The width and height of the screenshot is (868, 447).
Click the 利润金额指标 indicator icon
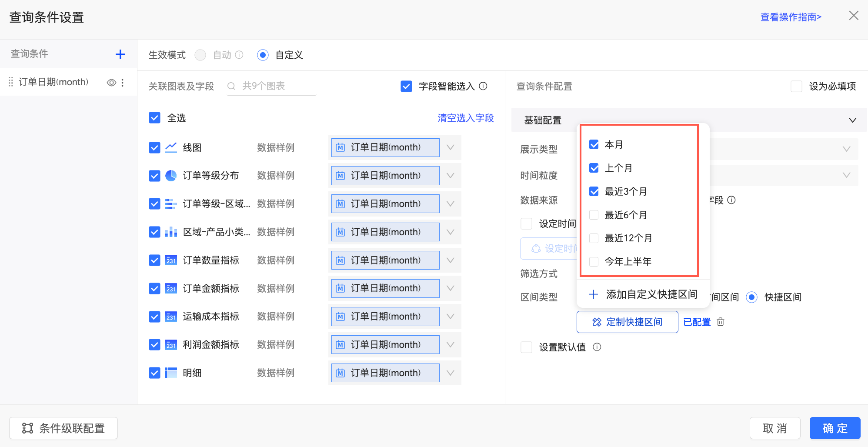tap(171, 345)
